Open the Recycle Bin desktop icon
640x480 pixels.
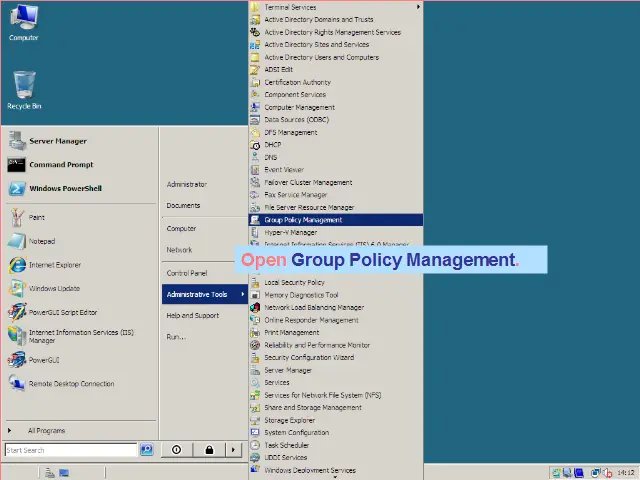coord(24,90)
